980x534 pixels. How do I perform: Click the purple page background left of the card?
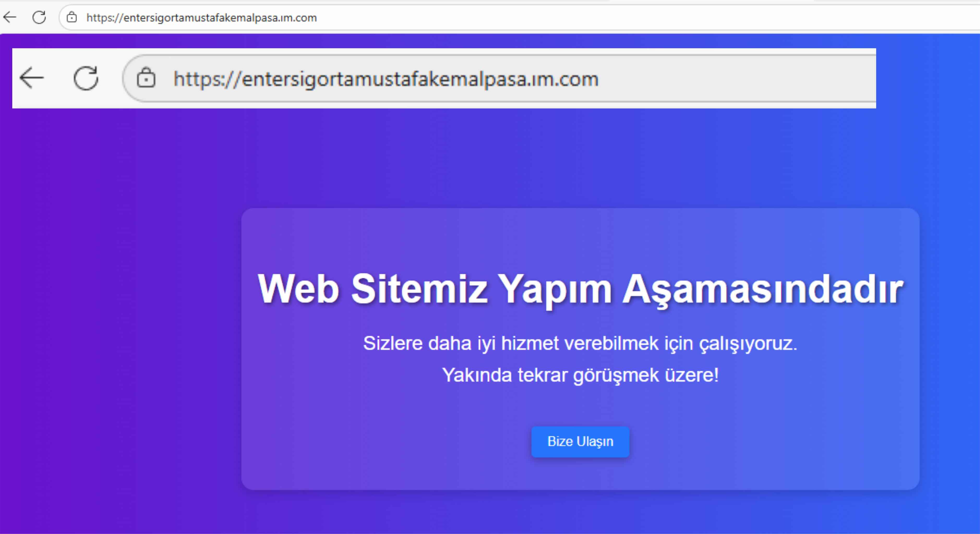(x=122, y=342)
